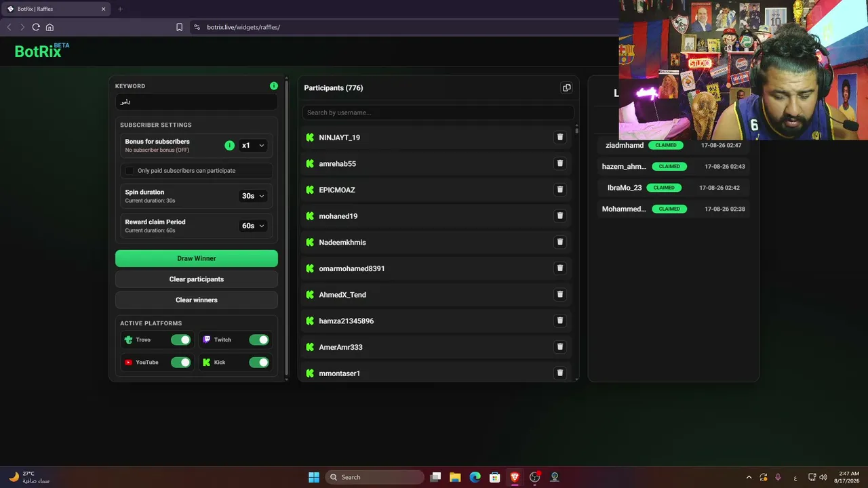Disable the Twitch platform toggle
868x488 pixels.
[259, 340]
